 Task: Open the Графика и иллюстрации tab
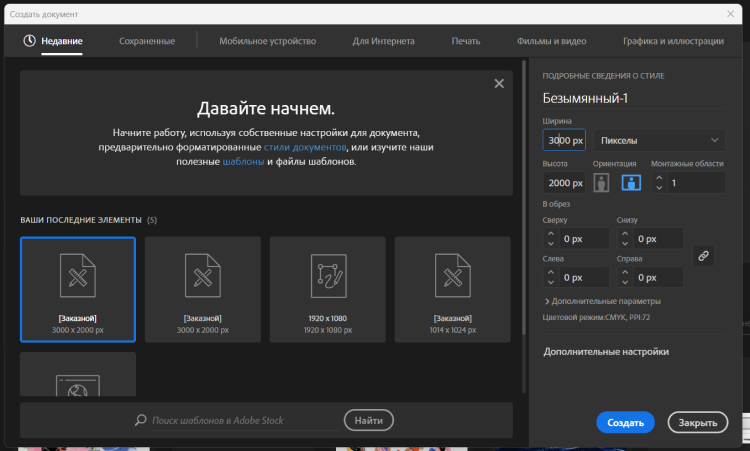[673, 41]
